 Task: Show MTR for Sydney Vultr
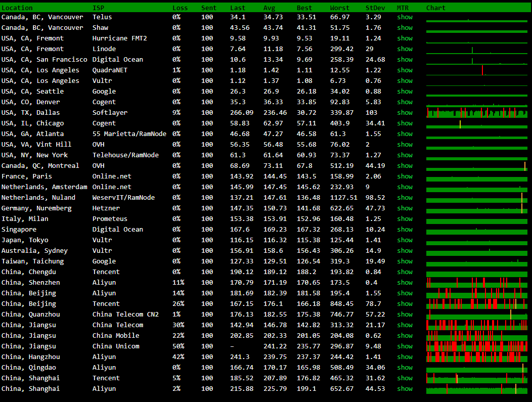(405, 251)
